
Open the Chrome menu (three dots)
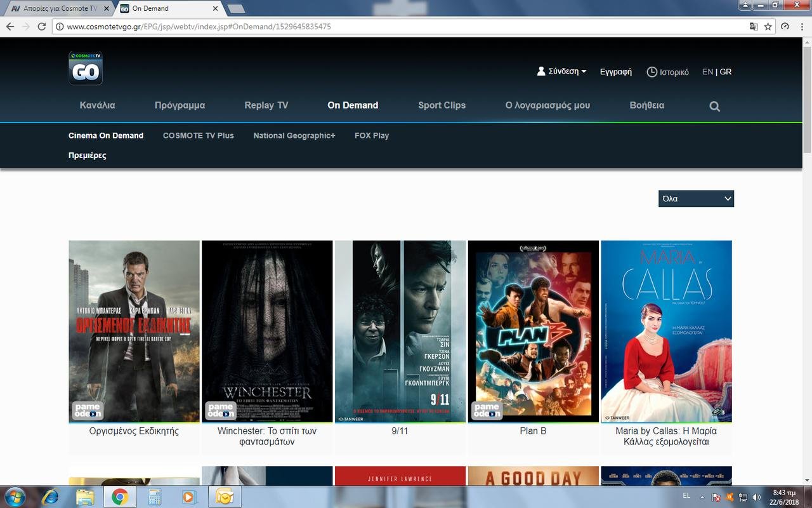pos(801,27)
